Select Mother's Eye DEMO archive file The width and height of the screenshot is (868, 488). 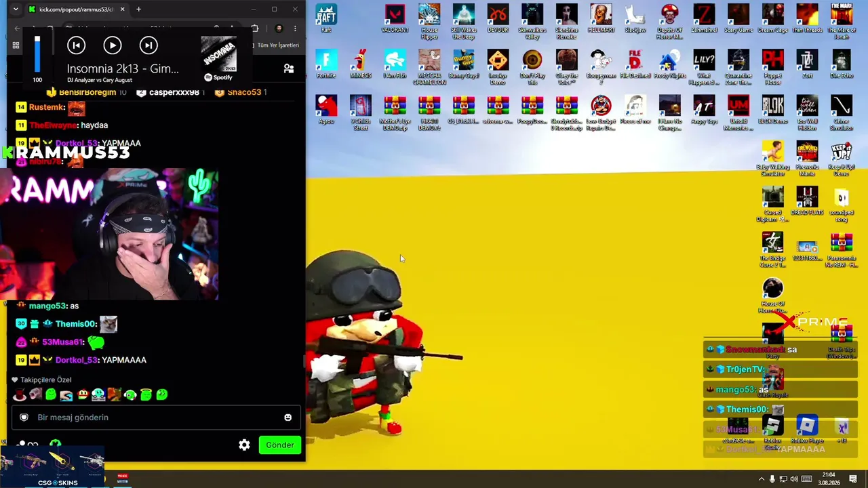[x=395, y=113]
